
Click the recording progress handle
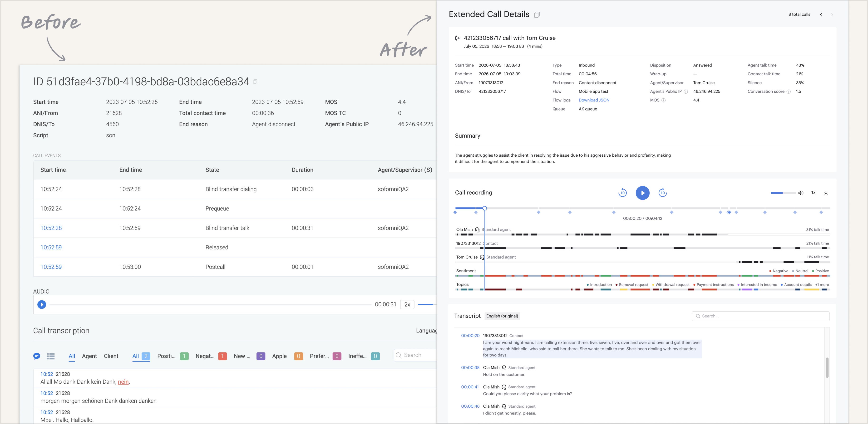click(x=484, y=208)
